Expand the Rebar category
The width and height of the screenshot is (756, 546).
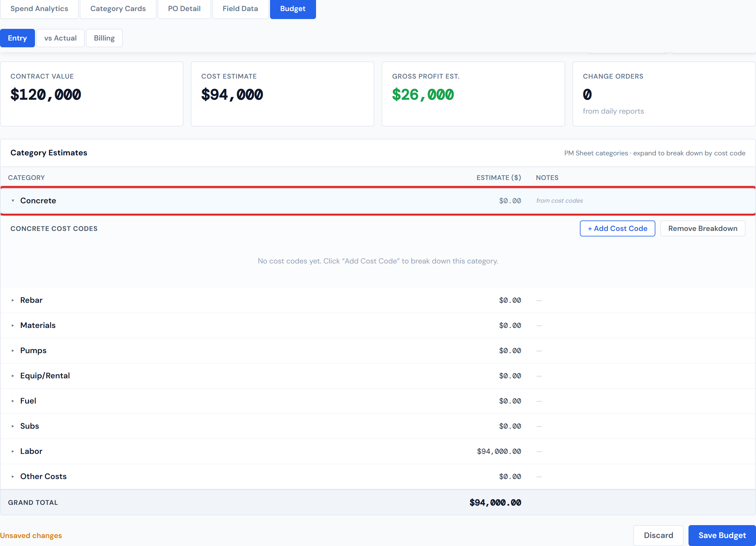coord(13,300)
